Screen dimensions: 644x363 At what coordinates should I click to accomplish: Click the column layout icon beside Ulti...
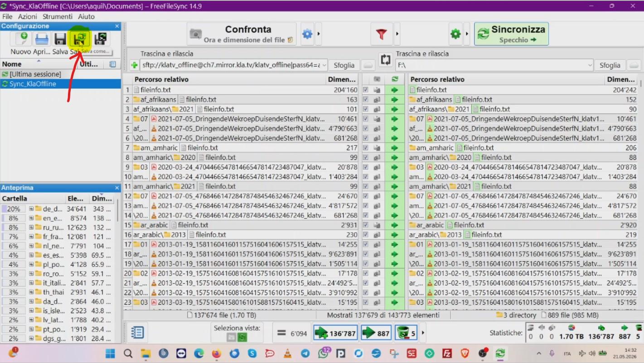pos(112,64)
